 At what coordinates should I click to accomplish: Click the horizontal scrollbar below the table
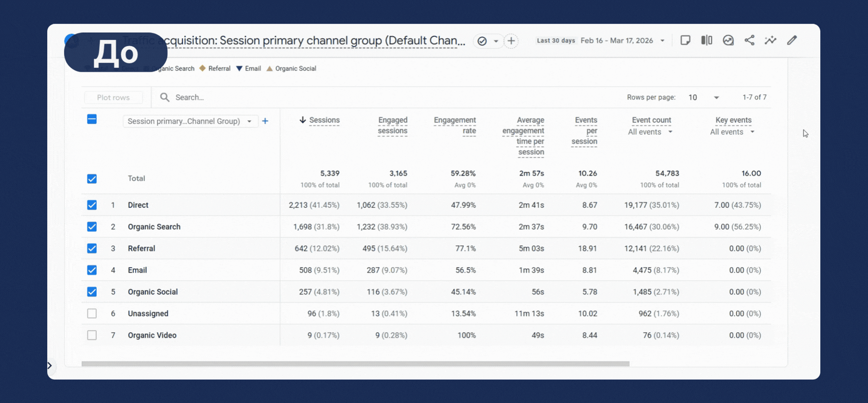[x=356, y=364]
